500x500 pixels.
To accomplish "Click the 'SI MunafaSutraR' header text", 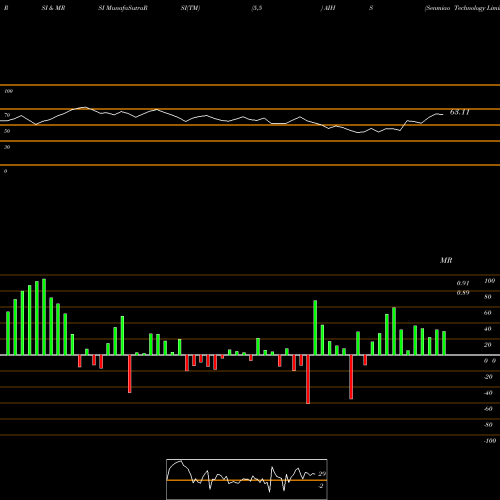I will [123, 8].
